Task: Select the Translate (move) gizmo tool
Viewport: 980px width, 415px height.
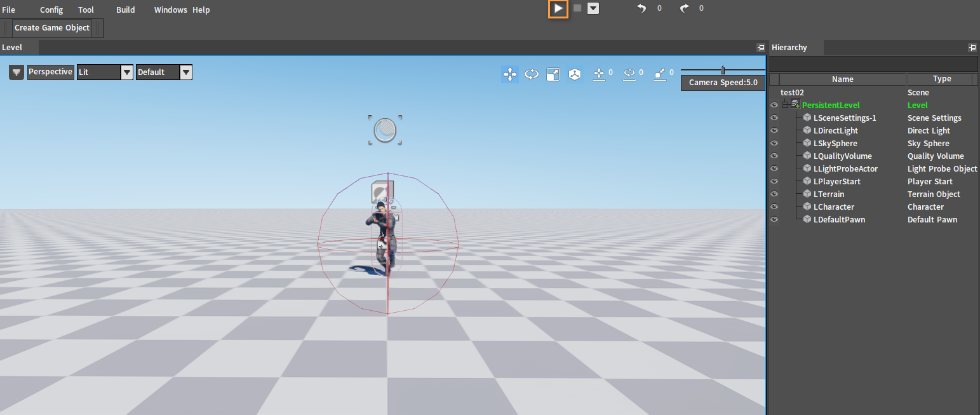Action: 509,74
